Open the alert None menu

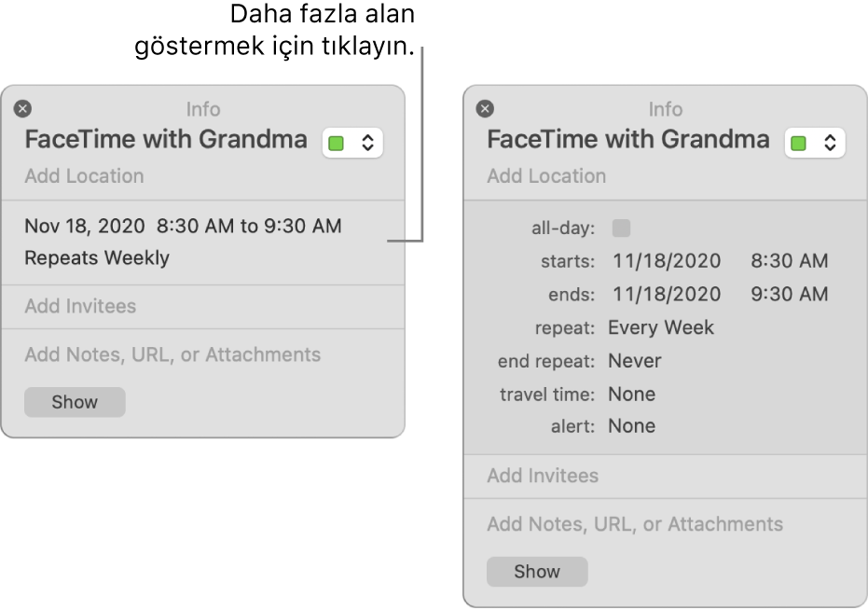click(631, 425)
